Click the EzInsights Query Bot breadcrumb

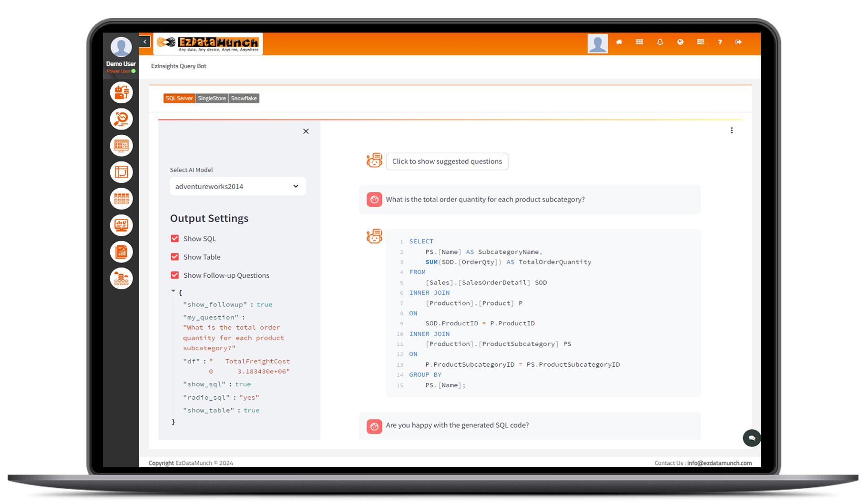pyautogui.click(x=179, y=66)
